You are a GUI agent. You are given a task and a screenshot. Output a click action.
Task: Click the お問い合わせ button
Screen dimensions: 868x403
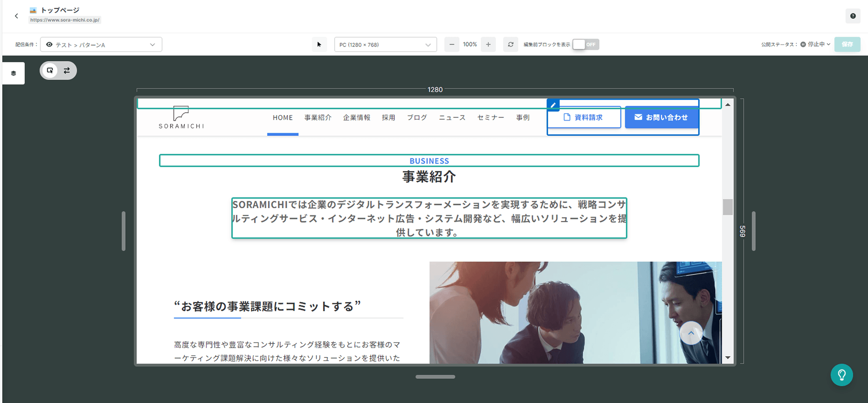661,118
